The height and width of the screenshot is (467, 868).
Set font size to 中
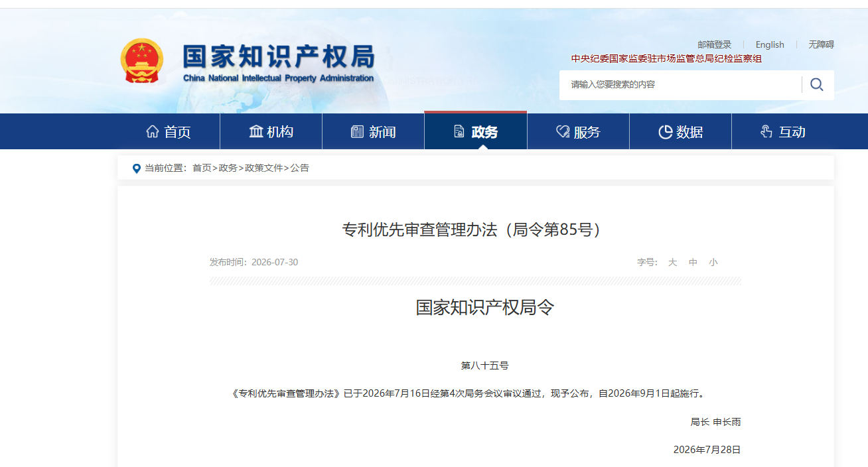coord(693,262)
